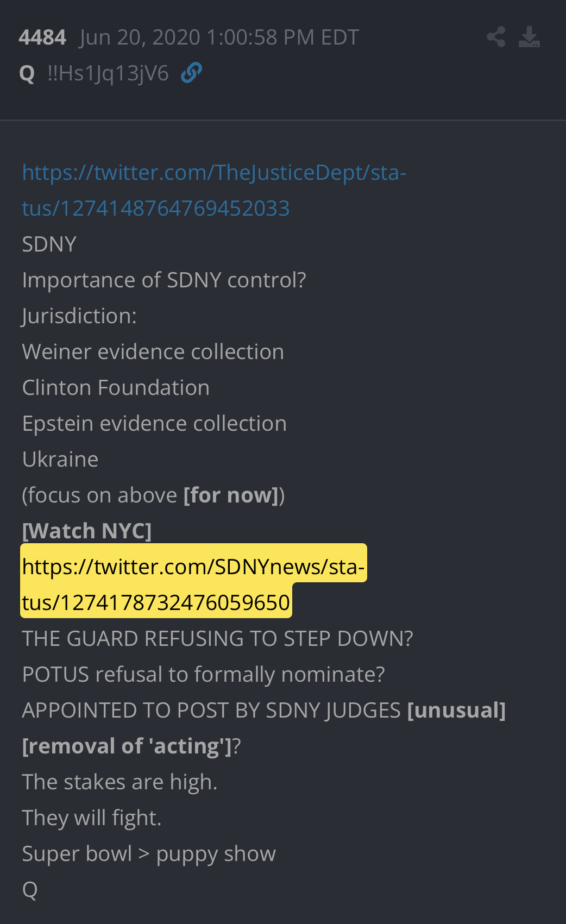Click the Q signature at post bottom
Image resolution: width=566 pixels, height=924 pixels.
point(30,890)
